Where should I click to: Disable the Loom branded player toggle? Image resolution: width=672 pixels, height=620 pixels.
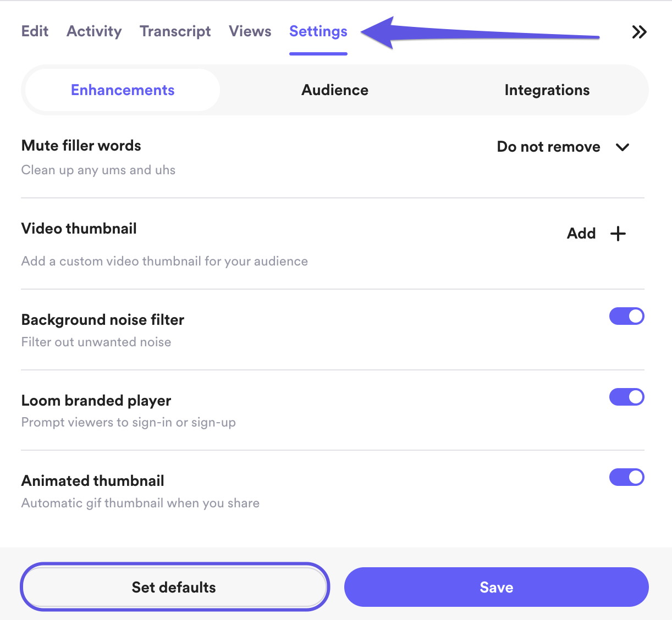626,397
